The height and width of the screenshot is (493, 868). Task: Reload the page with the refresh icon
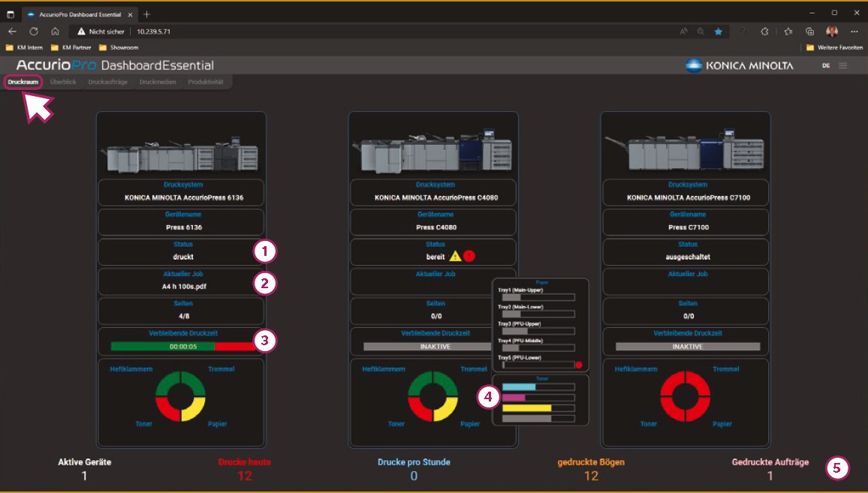coord(34,32)
